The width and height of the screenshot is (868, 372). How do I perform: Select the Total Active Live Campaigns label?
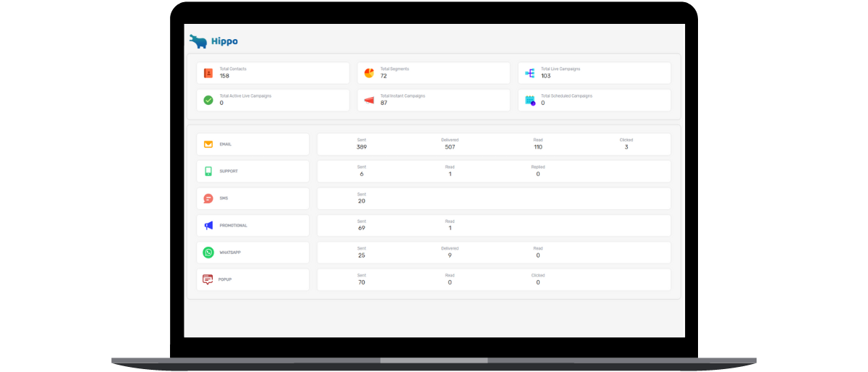[246, 96]
